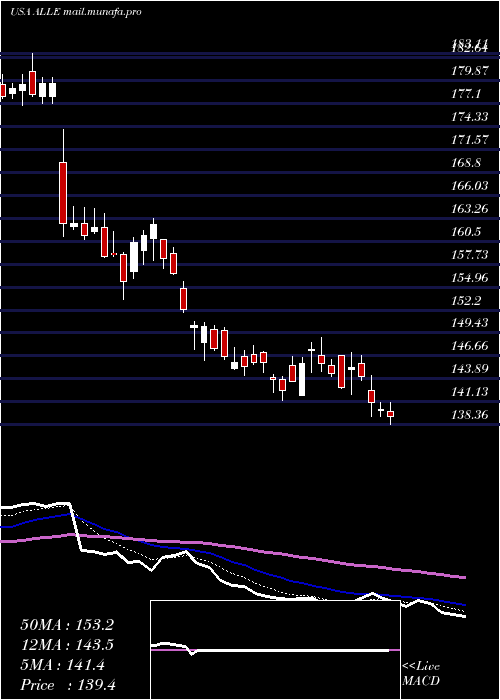Image resolution: width=500 pixels, height=700 pixels.
Task: Click the 146.66 price axis label
Action: [470, 346]
